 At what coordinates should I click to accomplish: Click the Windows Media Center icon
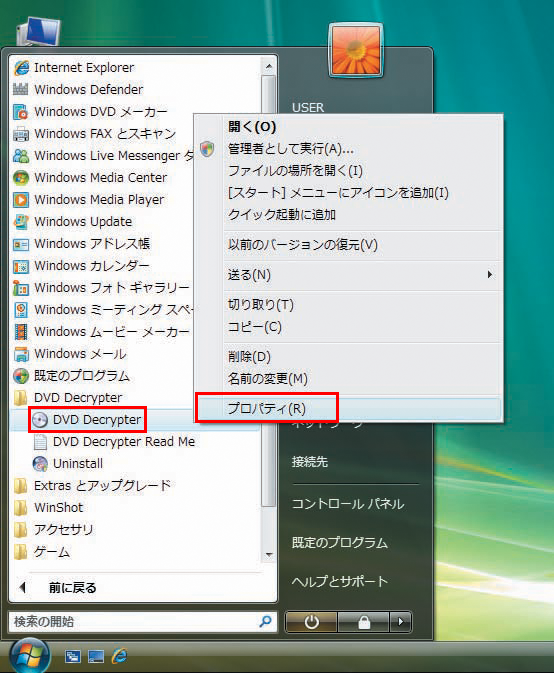(x=21, y=178)
